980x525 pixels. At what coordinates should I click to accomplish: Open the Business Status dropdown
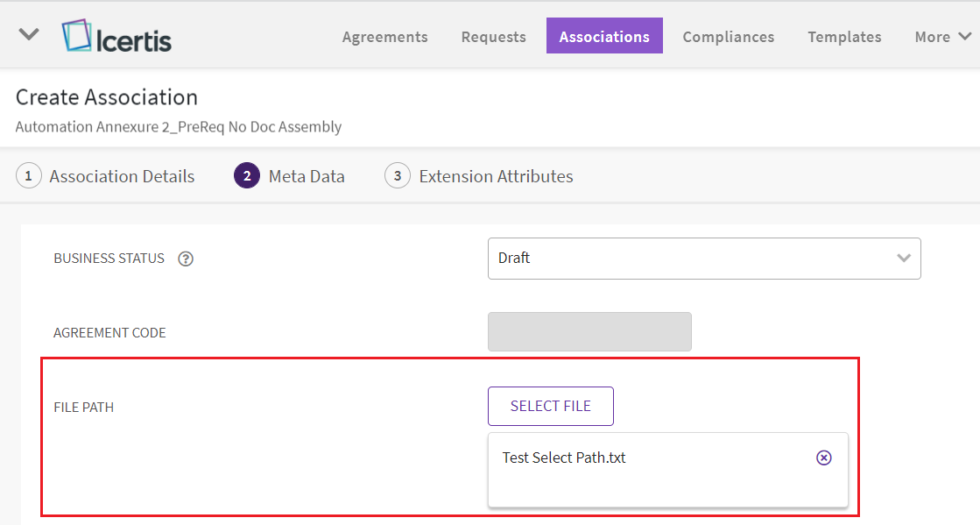[x=703, y=259]
